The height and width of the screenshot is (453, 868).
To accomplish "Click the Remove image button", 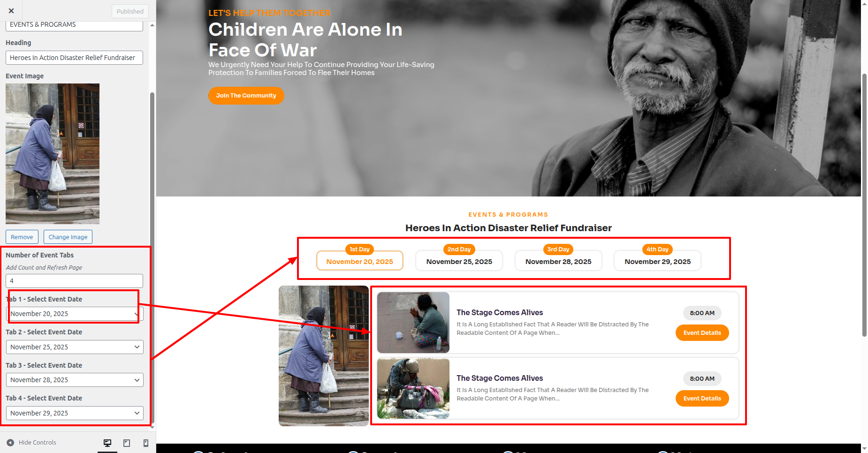I will 22,237.
